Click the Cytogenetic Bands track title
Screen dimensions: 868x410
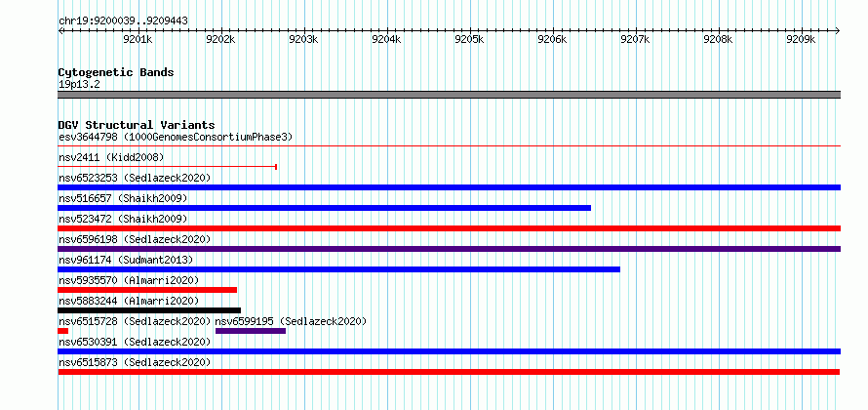click(x=116, y=72)
